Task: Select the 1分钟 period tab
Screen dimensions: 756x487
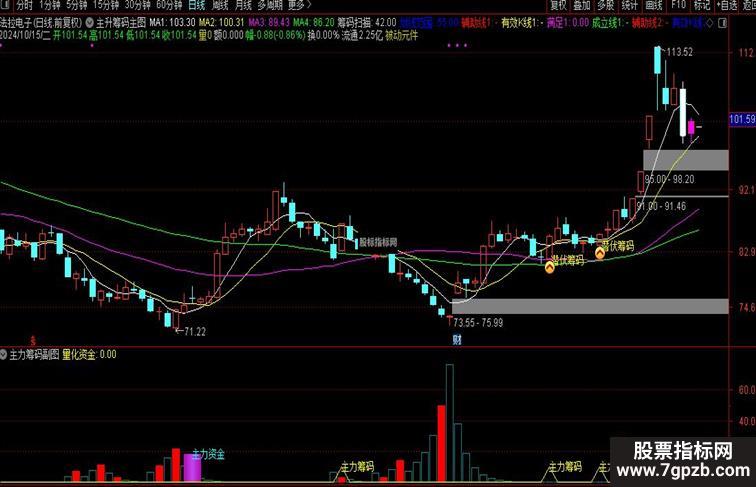Action: [x=50, y=5]
